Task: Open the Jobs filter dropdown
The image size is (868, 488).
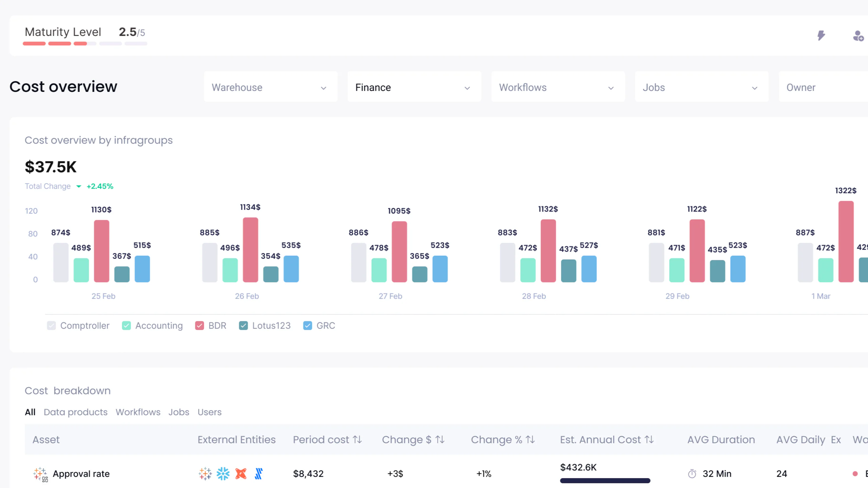Action: (x=701, y=87)
